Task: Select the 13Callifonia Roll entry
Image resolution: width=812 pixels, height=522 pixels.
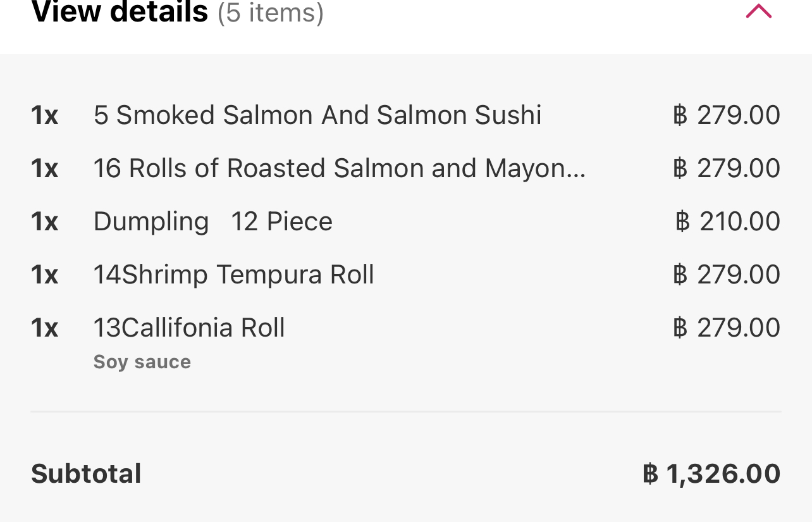Action: pos(189,328)
